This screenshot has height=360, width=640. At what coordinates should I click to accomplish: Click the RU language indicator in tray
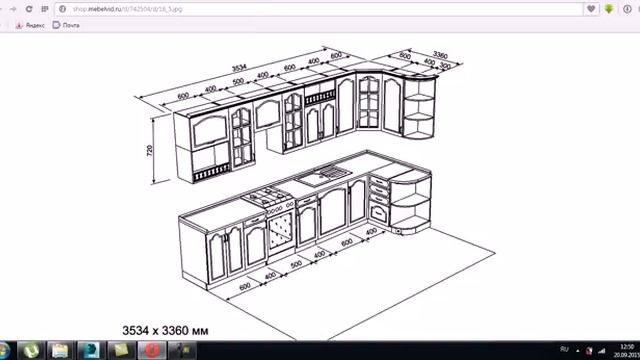[x=564, y=349]
